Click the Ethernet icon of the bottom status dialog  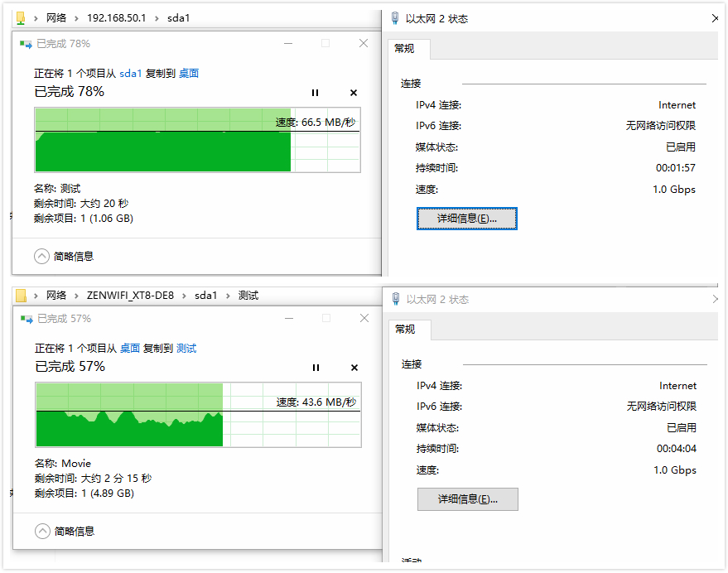[395, 298]
